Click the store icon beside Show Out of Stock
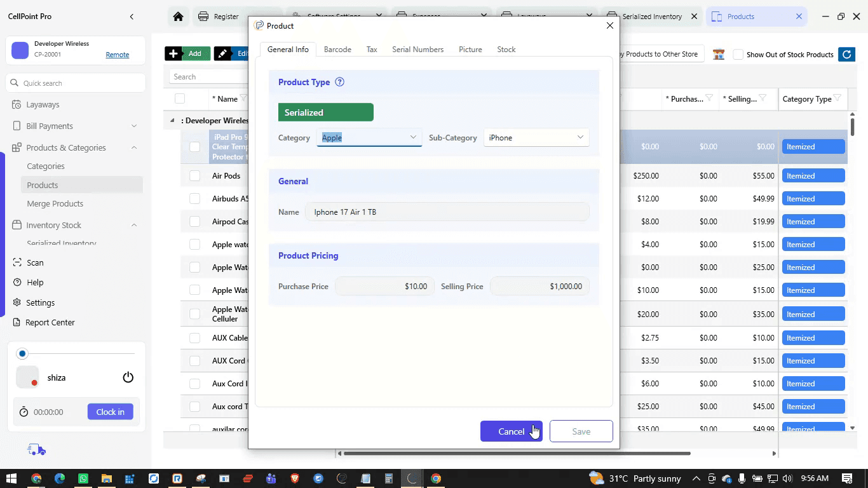868x488 pixels. pyautogui.click(x=719, y=55)
